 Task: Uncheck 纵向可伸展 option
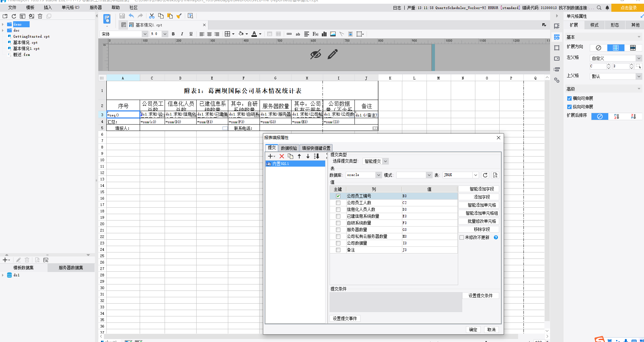click(x=569, y=107)
